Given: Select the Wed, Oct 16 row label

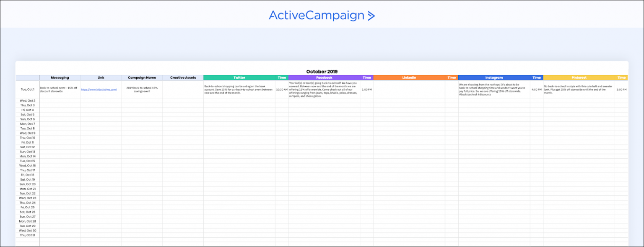Looking at the screenshot, I should pos(27,166).
